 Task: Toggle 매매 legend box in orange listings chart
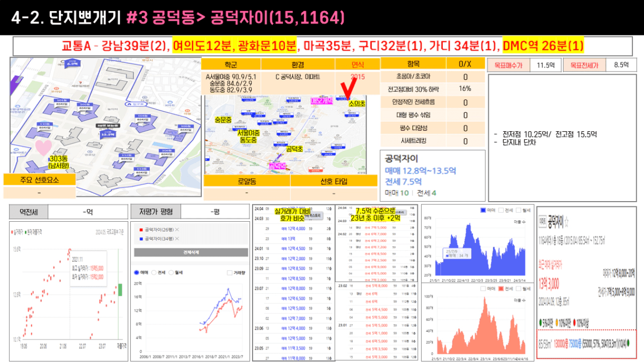coord(483,288)
